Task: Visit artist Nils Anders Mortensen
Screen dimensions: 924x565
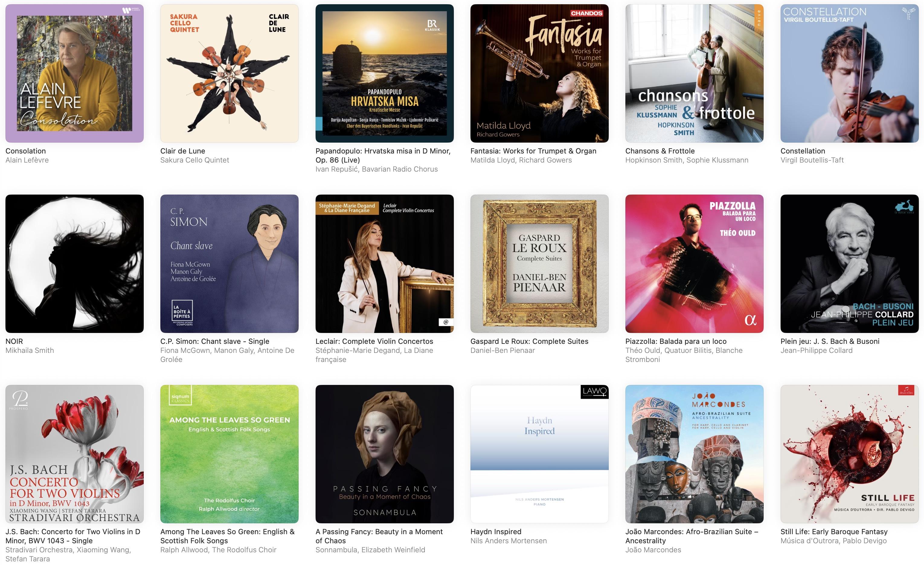Action: coord(509,540)
